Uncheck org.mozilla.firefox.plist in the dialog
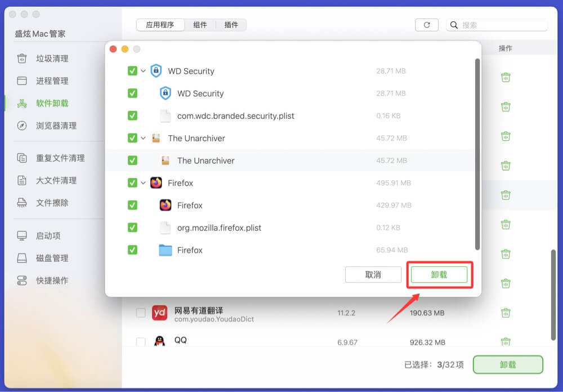Image resolution: width=563 pixels, height=392 pixels. click(132, 228)
